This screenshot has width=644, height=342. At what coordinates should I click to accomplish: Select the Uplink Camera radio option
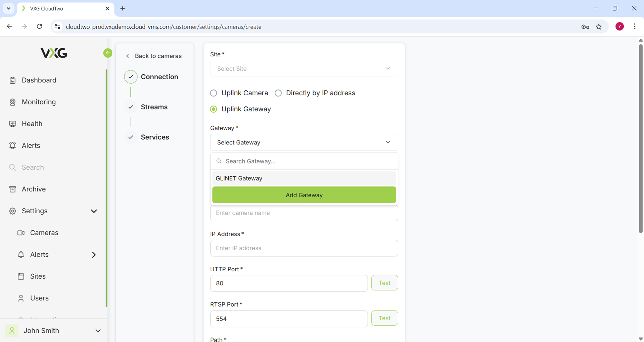click(x=213, y=93)
